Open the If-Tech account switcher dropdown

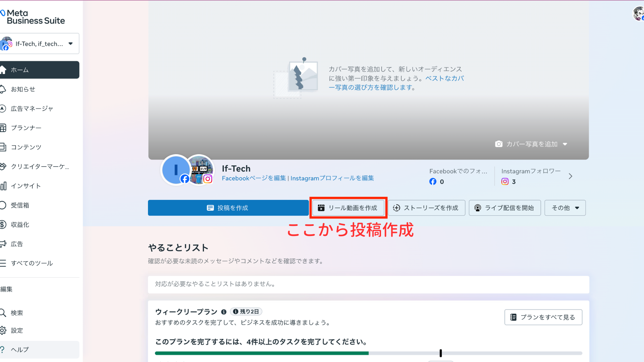(x=40, y=44)
